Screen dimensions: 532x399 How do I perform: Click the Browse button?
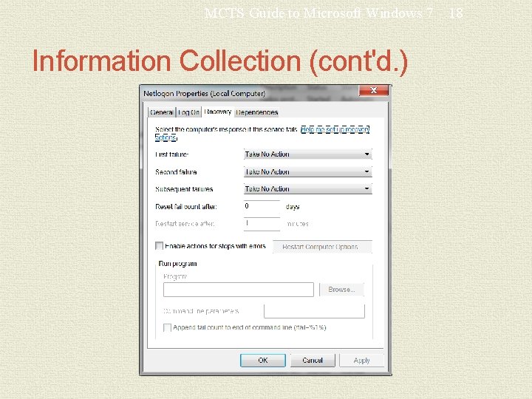click(341, 290)
